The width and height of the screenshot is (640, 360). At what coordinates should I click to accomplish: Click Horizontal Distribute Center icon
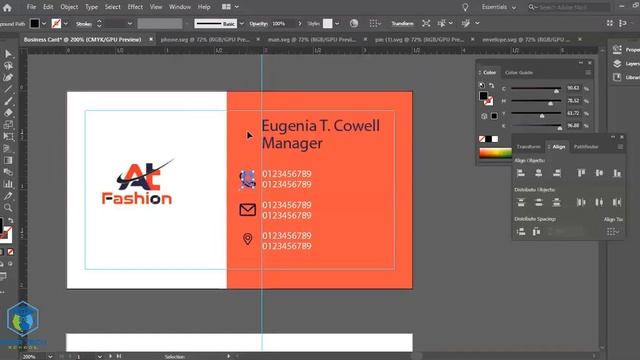(599, 202)
